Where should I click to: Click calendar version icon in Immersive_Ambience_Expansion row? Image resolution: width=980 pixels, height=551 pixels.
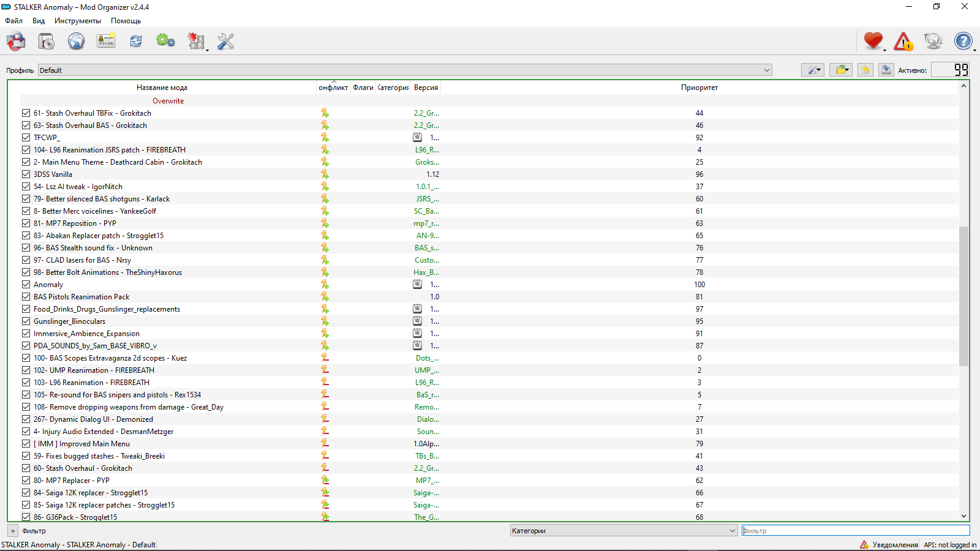coord(417,333)
